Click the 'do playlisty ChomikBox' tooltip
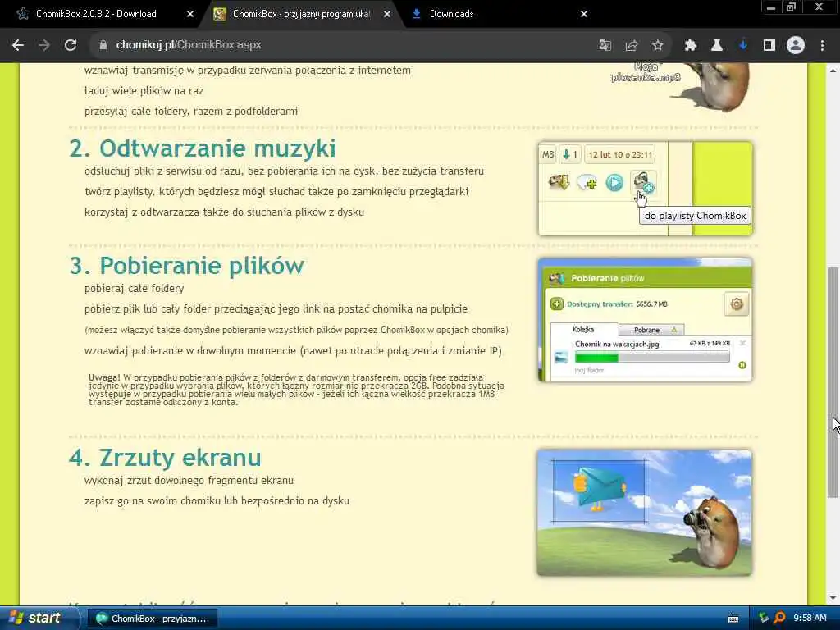Viewport: 840px width, 630px height. 695,216
